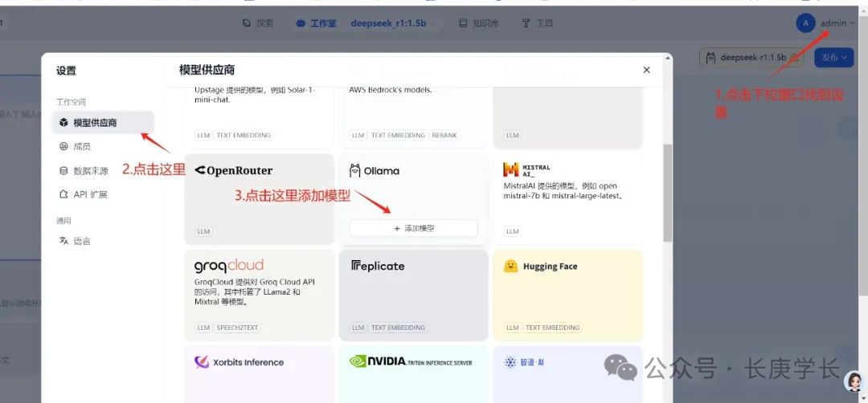Select the Replicate provider card
Viewport: 868px width, 403px height.
click(414, 295)
